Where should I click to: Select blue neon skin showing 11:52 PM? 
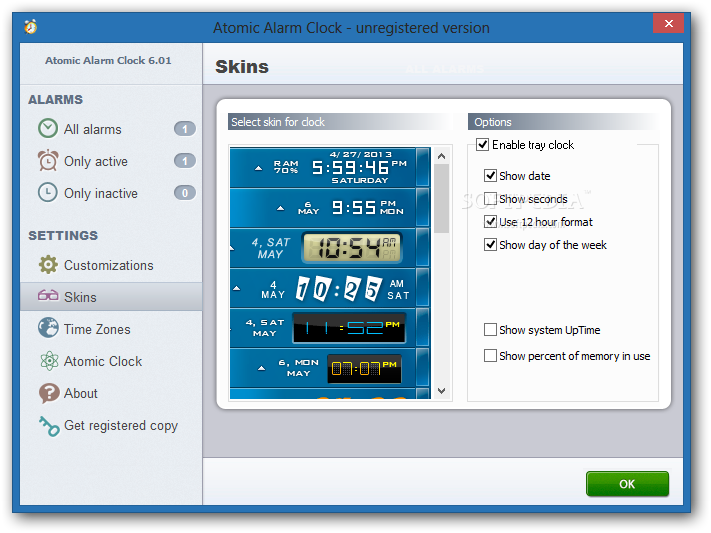[x=330, y=328]
